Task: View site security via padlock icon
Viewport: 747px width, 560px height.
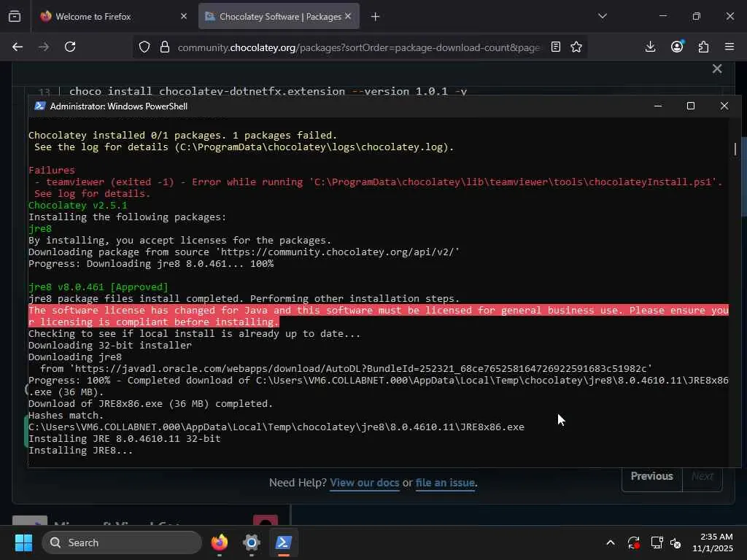Action: click(165, 47)
